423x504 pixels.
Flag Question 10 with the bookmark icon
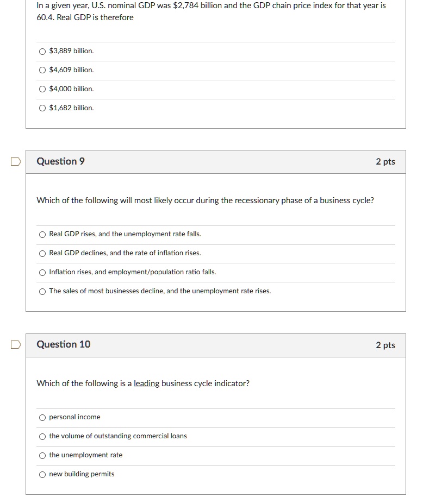(16, 344)
